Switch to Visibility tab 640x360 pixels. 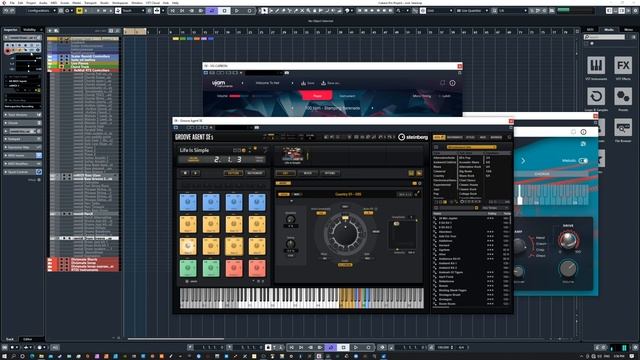coord(29,29)
